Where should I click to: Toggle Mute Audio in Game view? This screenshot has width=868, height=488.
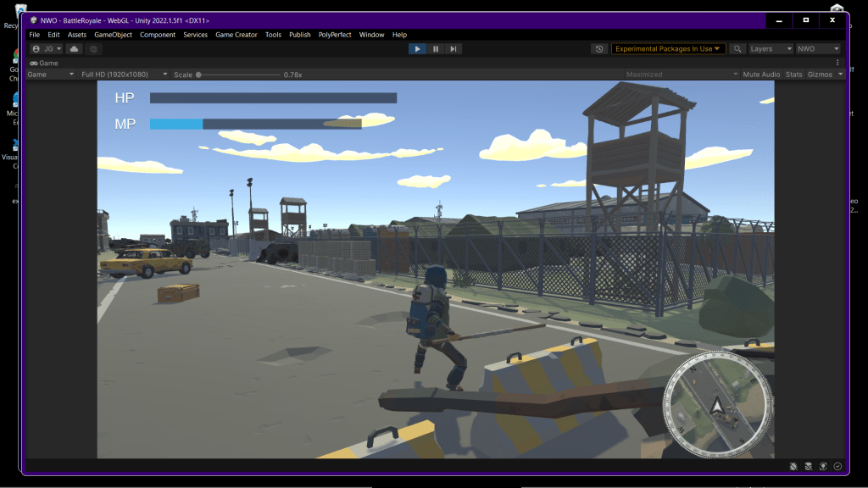(x=760, y=75)
